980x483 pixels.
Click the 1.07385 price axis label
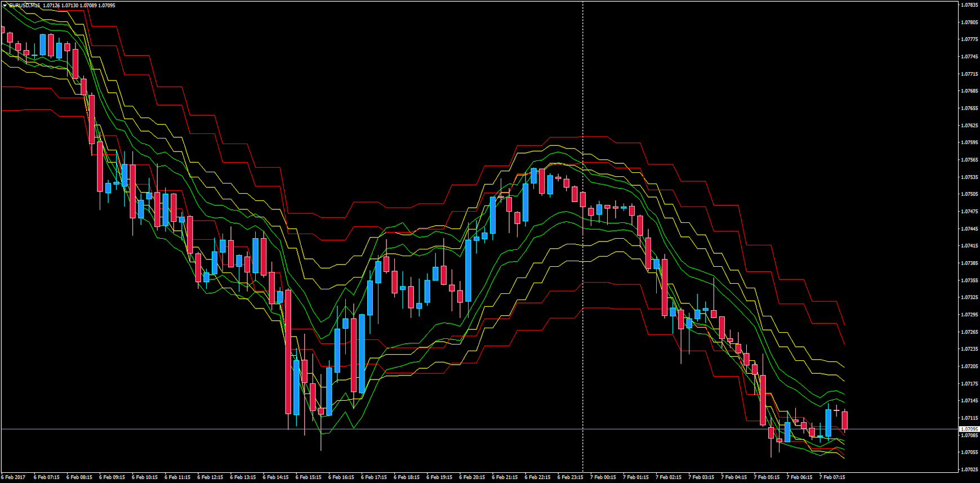tap(969, 263)
